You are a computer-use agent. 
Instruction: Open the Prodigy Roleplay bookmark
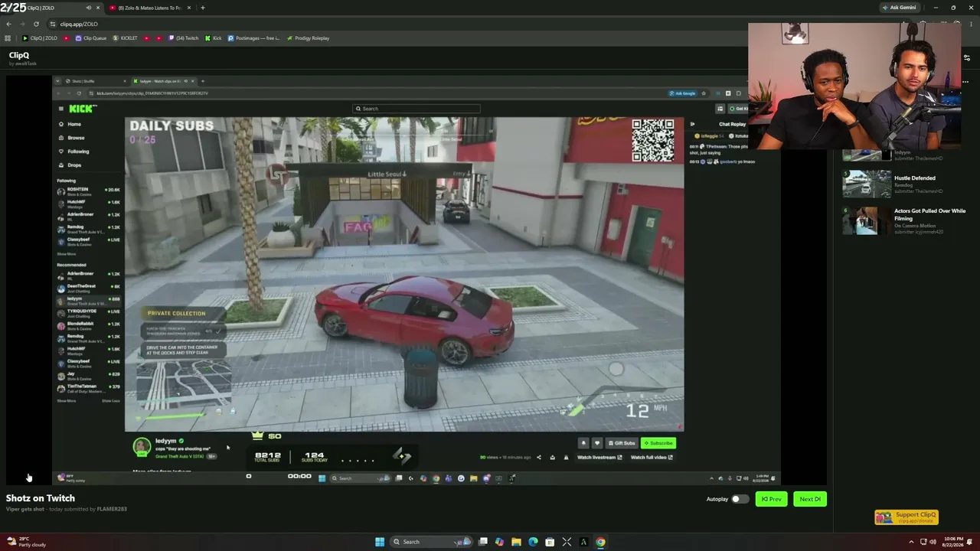point(309,38)
